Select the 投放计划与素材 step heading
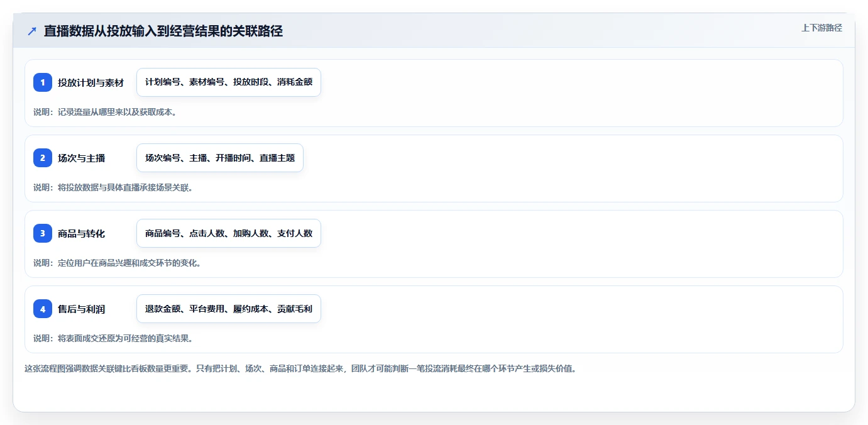This screenshot has width=868, height=425. pos(91,82)
